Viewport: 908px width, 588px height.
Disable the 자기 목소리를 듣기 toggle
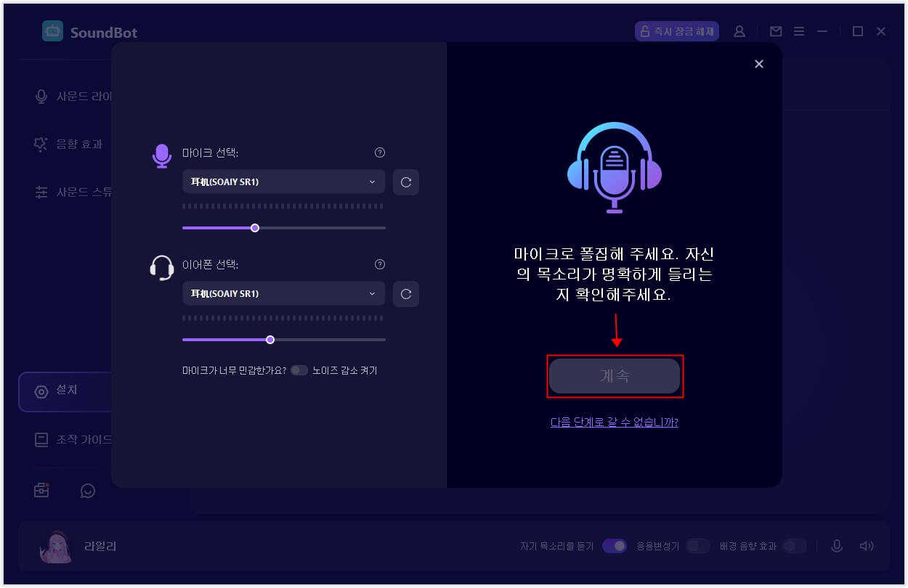tap(615, 545)
